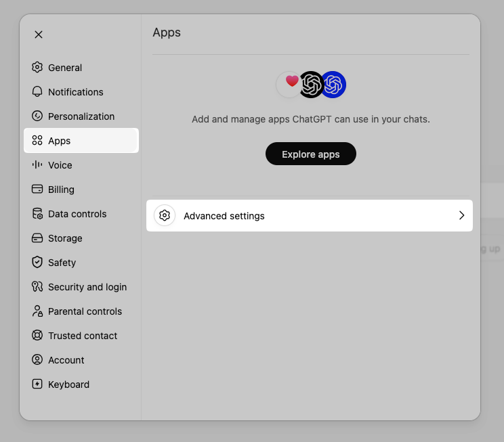Screen dimensions: 504x442
Task: Click the Trusted contact lifebuoy icon
Action: [x=37, y=335]
